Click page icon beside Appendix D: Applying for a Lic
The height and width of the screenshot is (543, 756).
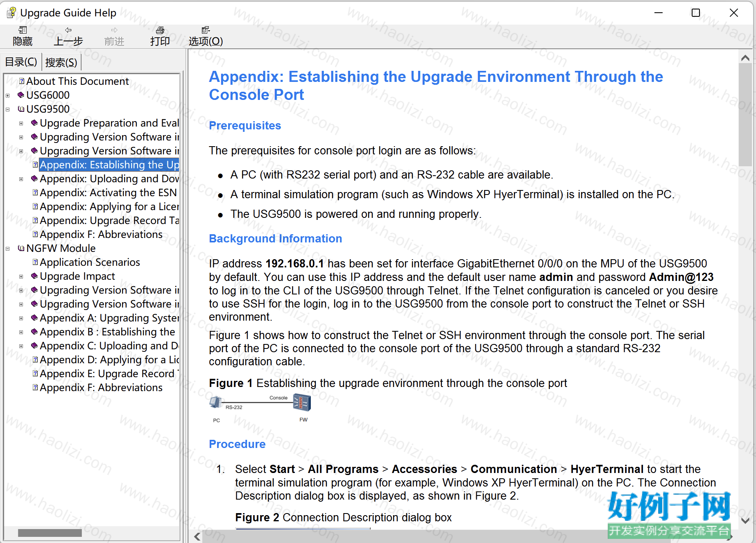pos(35,360)
